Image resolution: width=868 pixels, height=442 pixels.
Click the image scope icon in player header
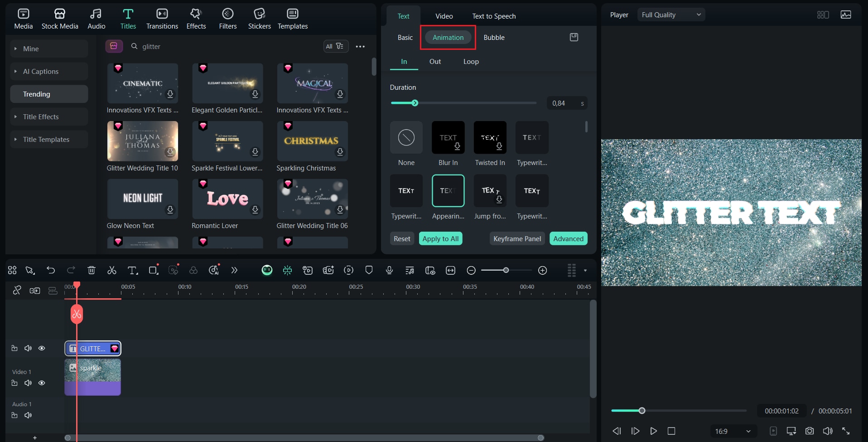pos(846,15)
